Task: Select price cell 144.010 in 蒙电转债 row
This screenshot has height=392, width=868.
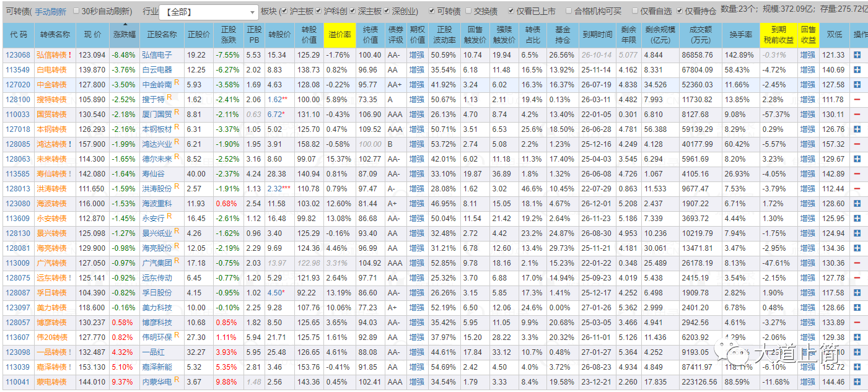Action: [x=92, y=382]
